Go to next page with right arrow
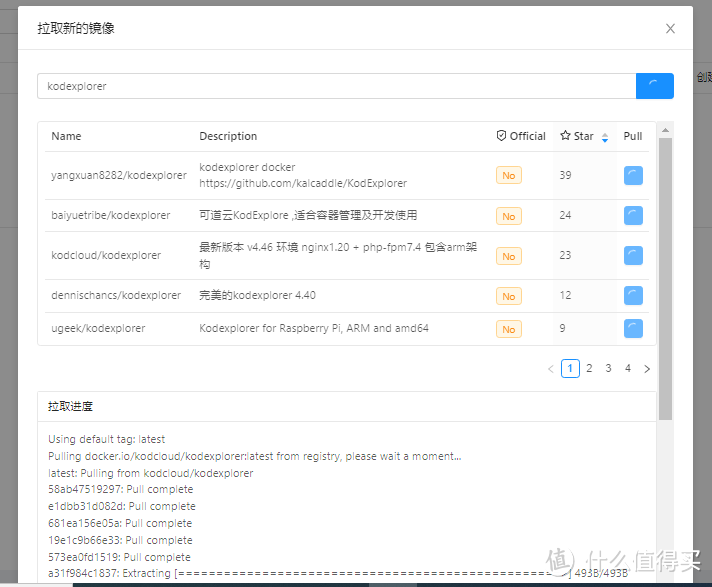 647,369
